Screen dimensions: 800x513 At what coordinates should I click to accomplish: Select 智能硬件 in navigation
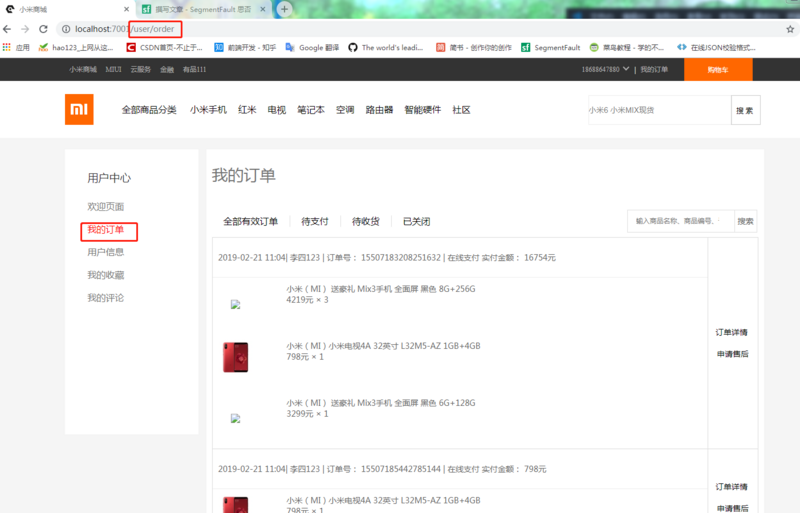pos(422,110)
